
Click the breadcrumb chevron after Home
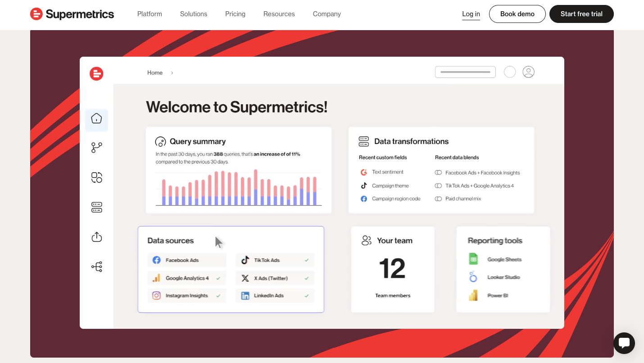172,72
